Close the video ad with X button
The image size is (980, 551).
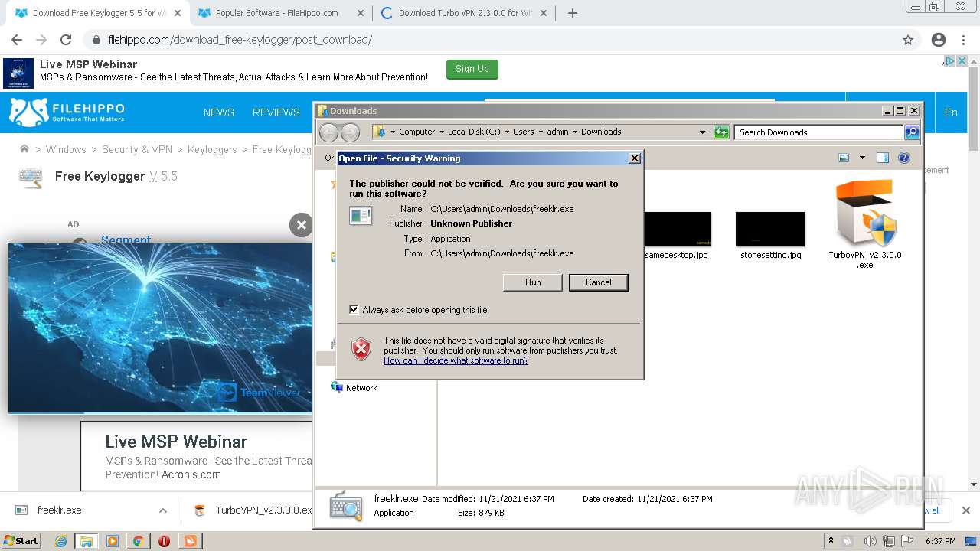tap(301, 224)
